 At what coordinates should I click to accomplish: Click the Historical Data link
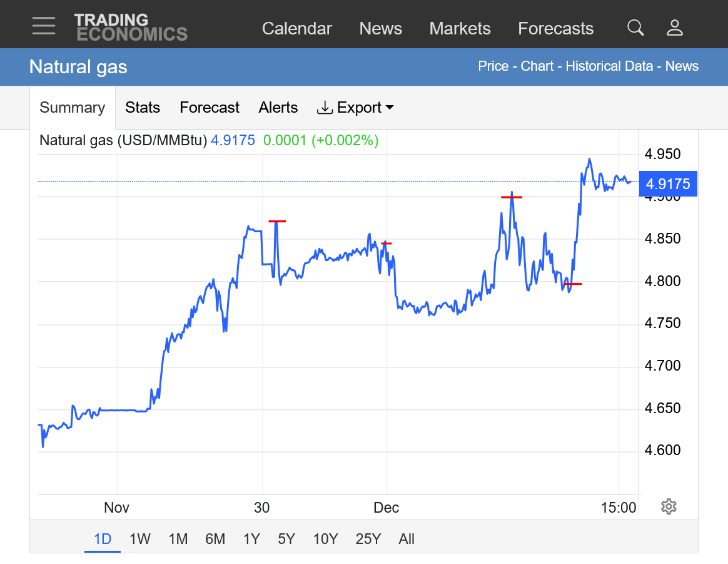(x=609, y=66)
